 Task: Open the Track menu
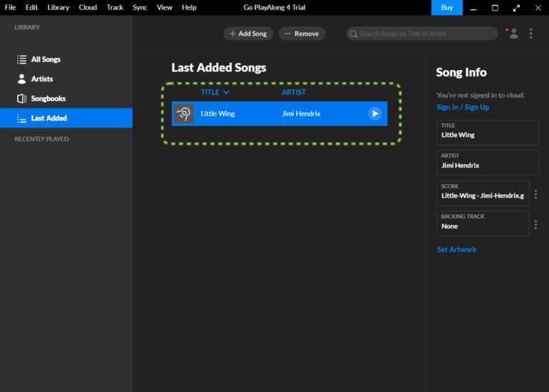[x=114, y=7]
